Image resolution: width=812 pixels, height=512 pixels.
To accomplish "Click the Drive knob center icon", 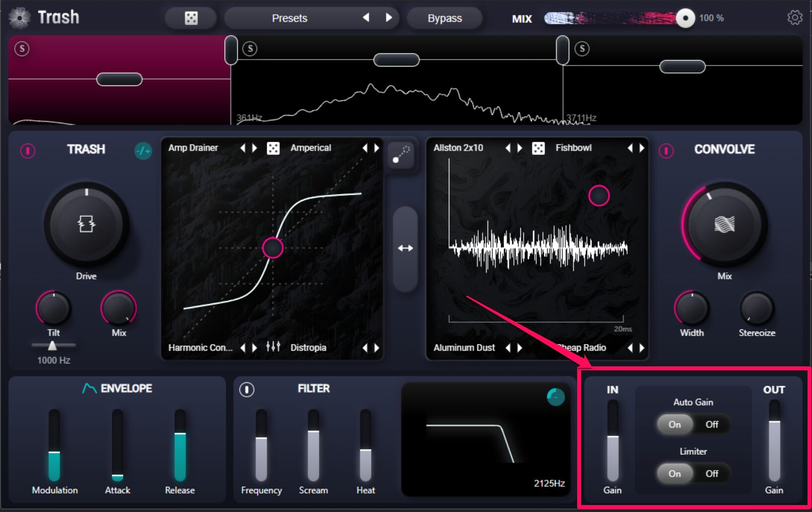I will coord(86,224).
